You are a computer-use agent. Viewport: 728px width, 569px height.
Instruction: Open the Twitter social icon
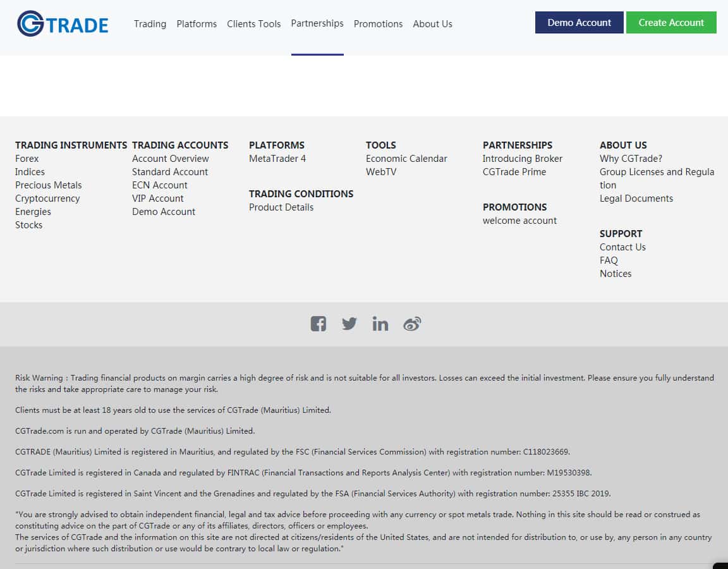(x=349, y=324)
